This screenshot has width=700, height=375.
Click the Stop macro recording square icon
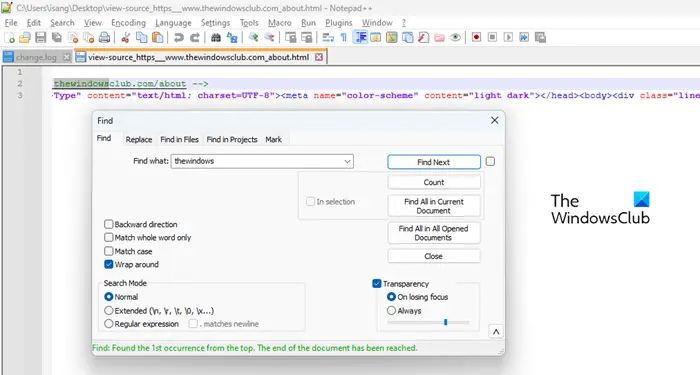click(x=492, y=38)
